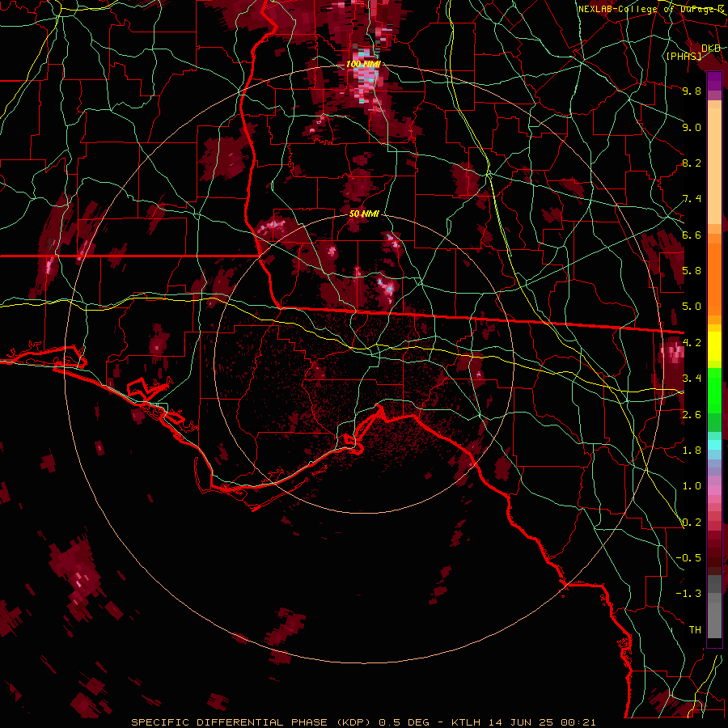Select the 1.0 value on the color scale
Screen dimensions: 728x728
[692, 486]
